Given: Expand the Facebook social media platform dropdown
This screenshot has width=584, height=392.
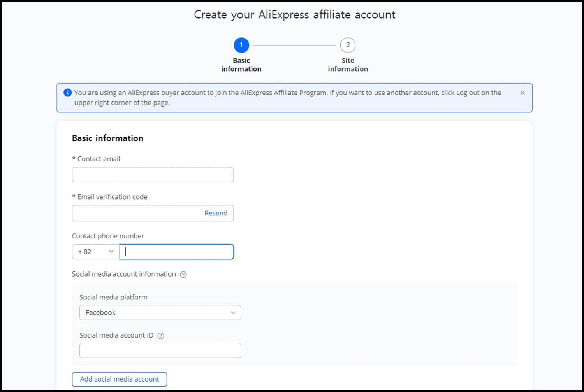Looking at the screenshot, I should click(x=160, y=313).
